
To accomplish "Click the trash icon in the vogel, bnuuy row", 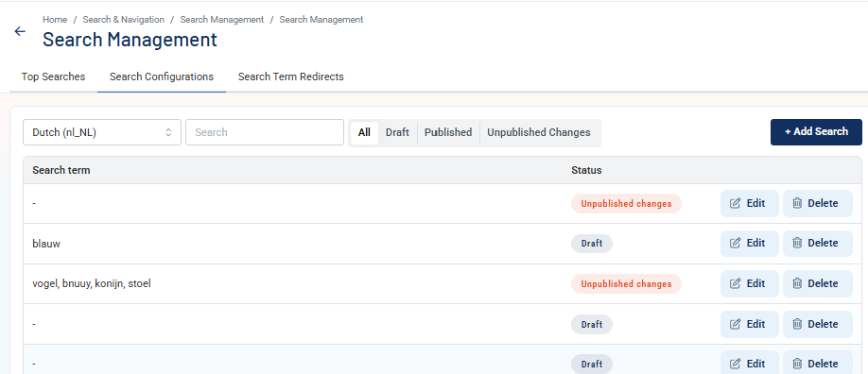I will 797,283.
